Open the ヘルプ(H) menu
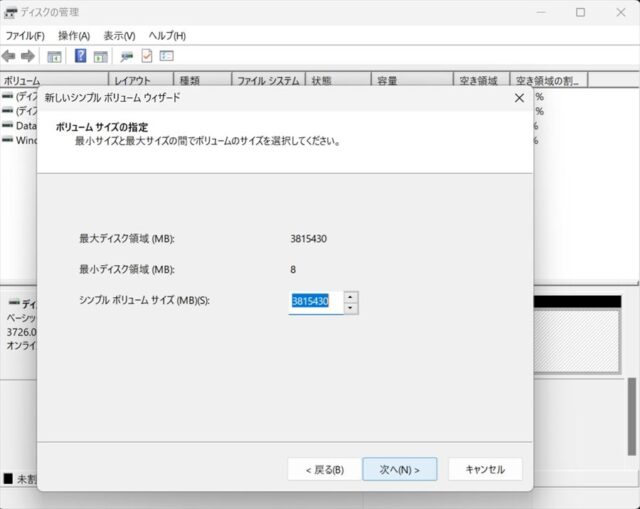This screenshot has height=509, width=640. click(x=167, y=35)
